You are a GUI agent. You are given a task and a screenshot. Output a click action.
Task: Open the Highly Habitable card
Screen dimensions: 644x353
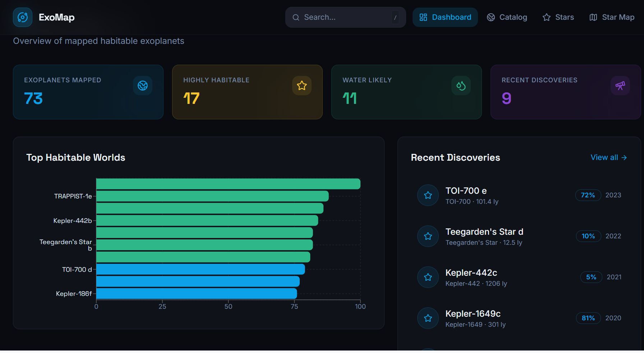click(x=247, y=92)
